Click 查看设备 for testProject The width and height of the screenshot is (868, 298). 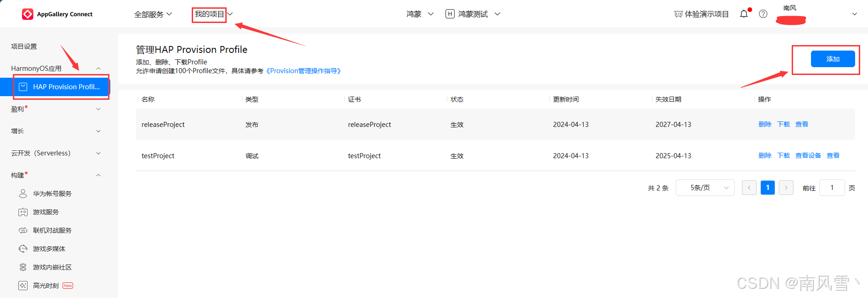click(x=808, y=155)
